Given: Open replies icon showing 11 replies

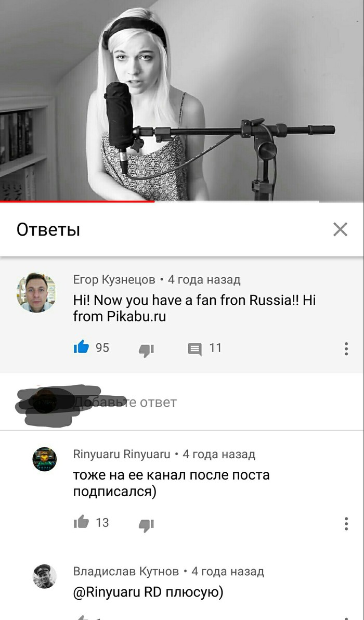Looking at the screenshot, I should pos(194,350).
